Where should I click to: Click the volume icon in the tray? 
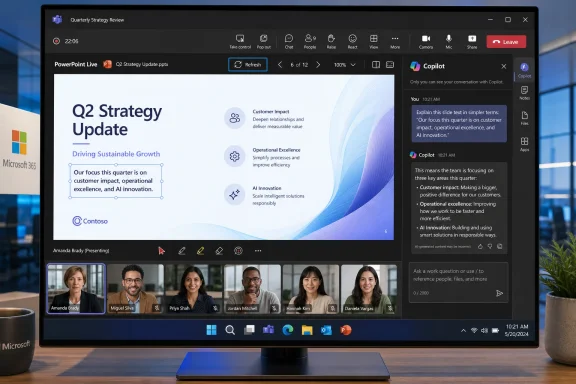[485, 331]
